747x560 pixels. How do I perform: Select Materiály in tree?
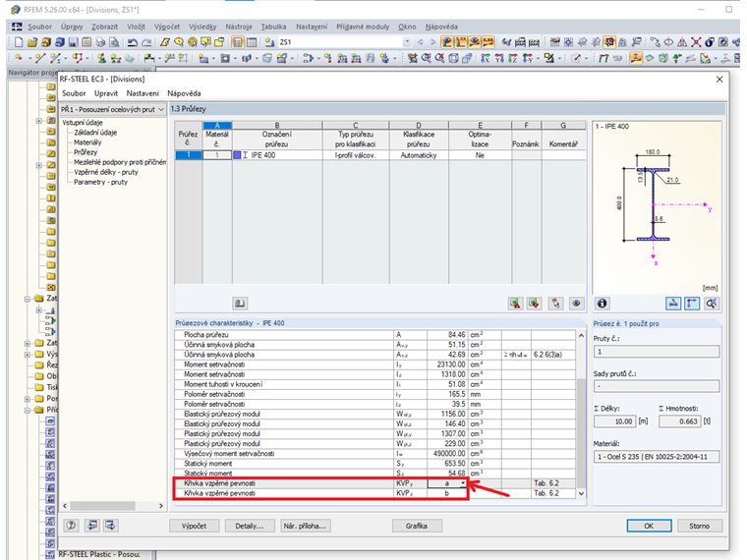click(x=87, y=142)
